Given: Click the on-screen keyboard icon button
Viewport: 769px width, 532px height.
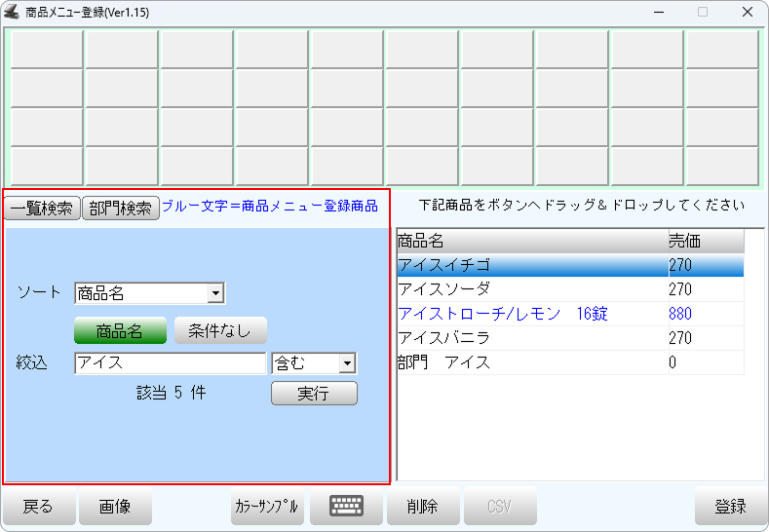Looking at the screenshot, I should (x=346, y=506).
